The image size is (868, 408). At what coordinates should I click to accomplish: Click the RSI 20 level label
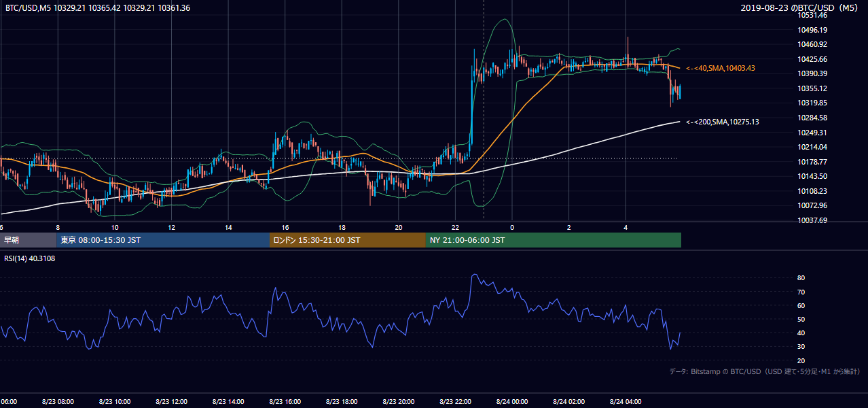(801, 360)
